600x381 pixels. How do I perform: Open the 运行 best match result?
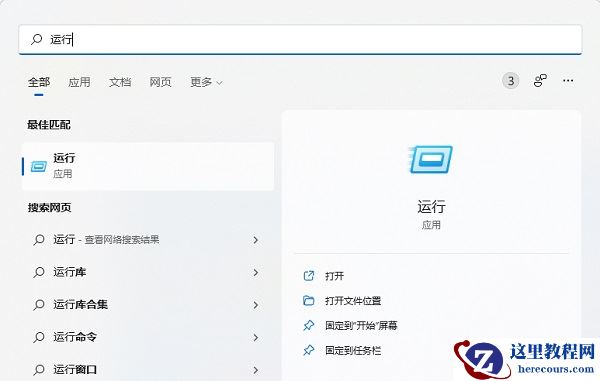click(x=148, y=166)
